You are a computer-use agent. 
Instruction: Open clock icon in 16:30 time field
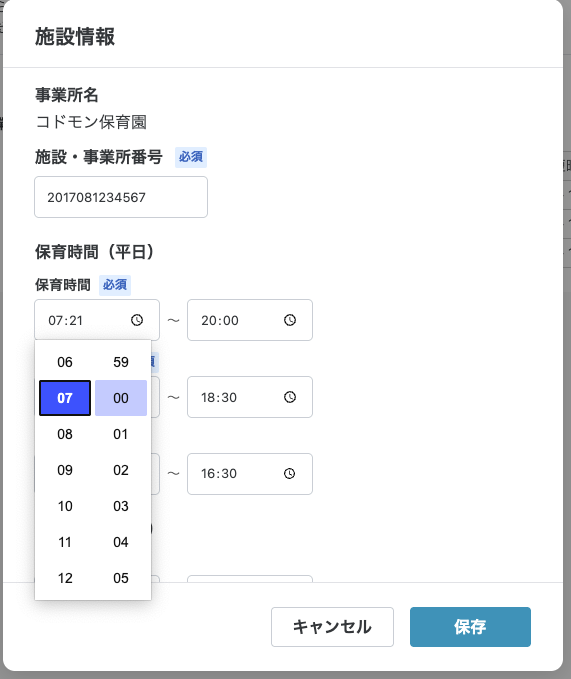tap(290, 473)
